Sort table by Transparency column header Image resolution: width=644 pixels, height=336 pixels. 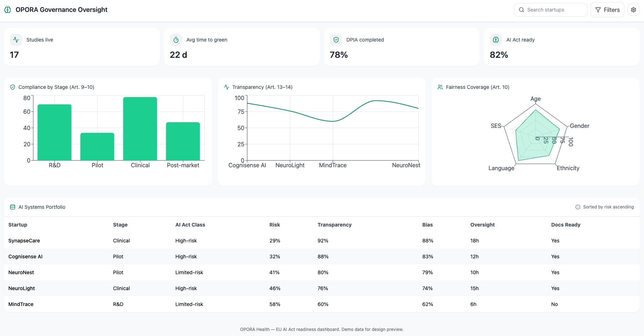(334, 225)
